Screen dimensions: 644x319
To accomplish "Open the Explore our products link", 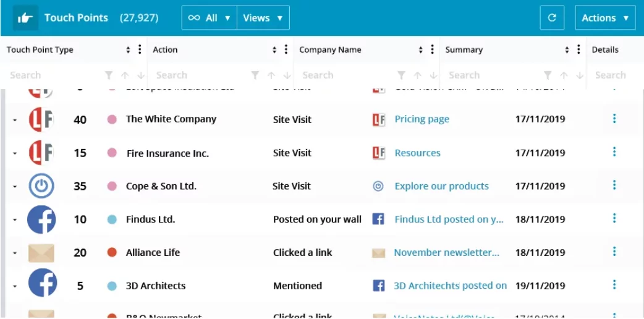I will [x=441, y=186].
